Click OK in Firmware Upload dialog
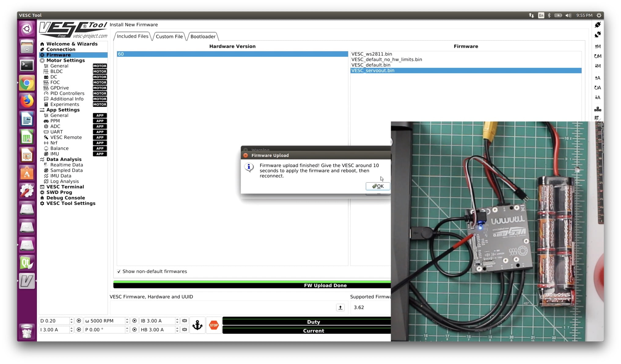The image size is (621, 364). (x=378, y=186)
